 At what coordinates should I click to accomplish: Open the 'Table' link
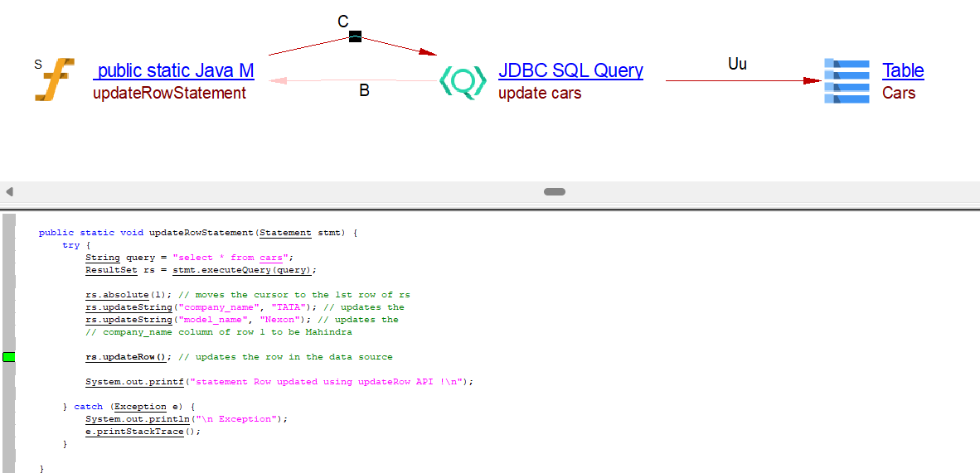tap(903, 71)
